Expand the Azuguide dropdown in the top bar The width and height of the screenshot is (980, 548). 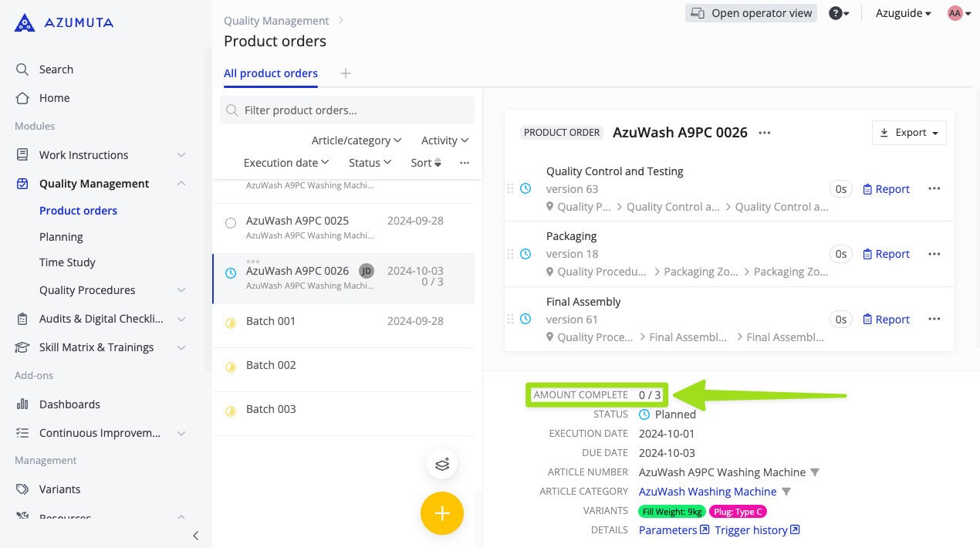(902, 12)
